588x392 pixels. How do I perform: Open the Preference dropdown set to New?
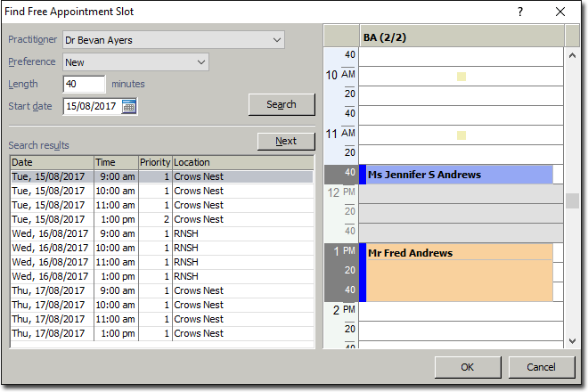point(135,61)
